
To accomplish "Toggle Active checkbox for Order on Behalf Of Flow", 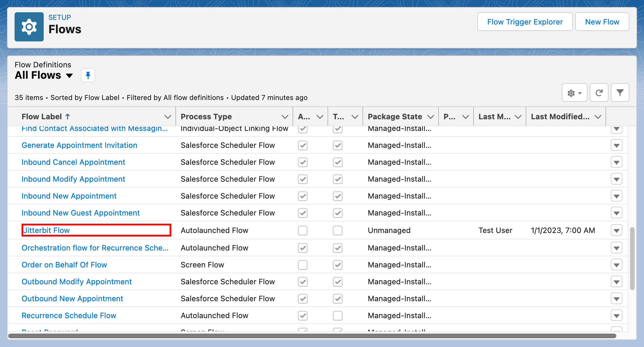I will pyautogui.click(x=303, y=265).
